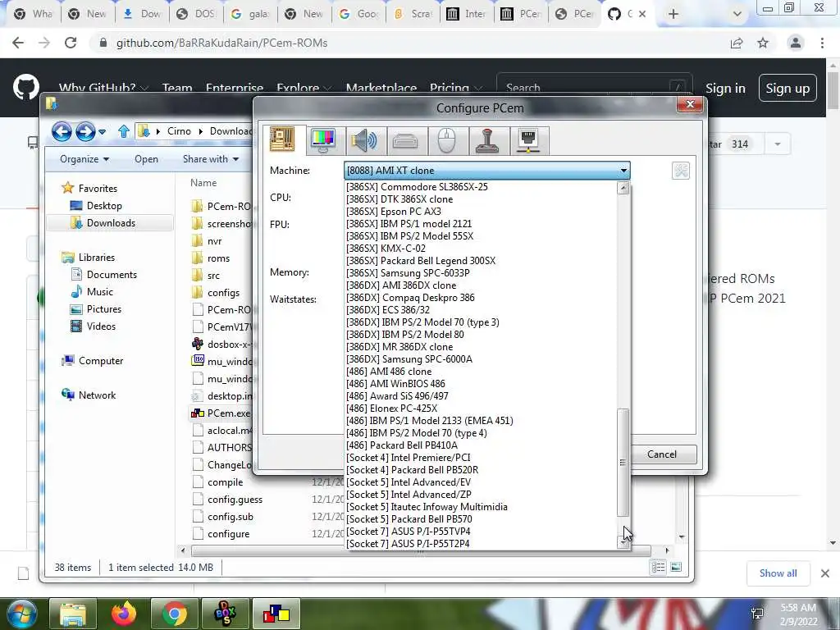Click the browser address bar
The width and height of the screenshot is (840, 630).
click(407, 43)
